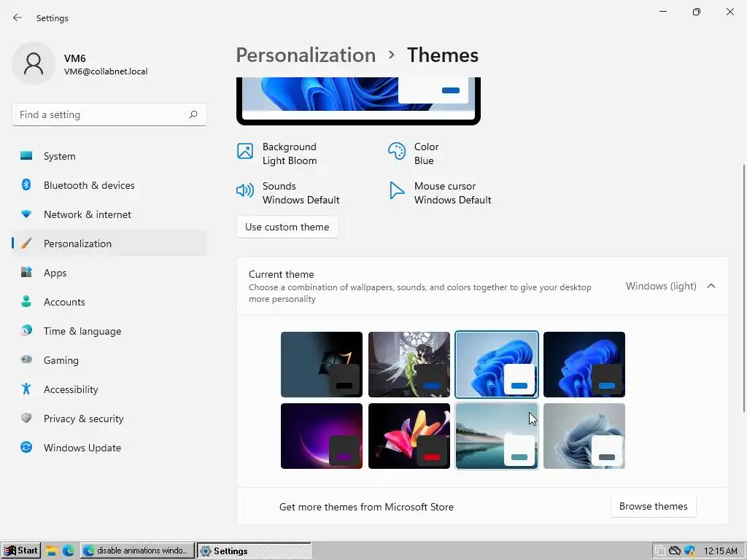Select the light blue bloom theme
The height and width of the screenshot is (560, 747).
tap(496, 365)
